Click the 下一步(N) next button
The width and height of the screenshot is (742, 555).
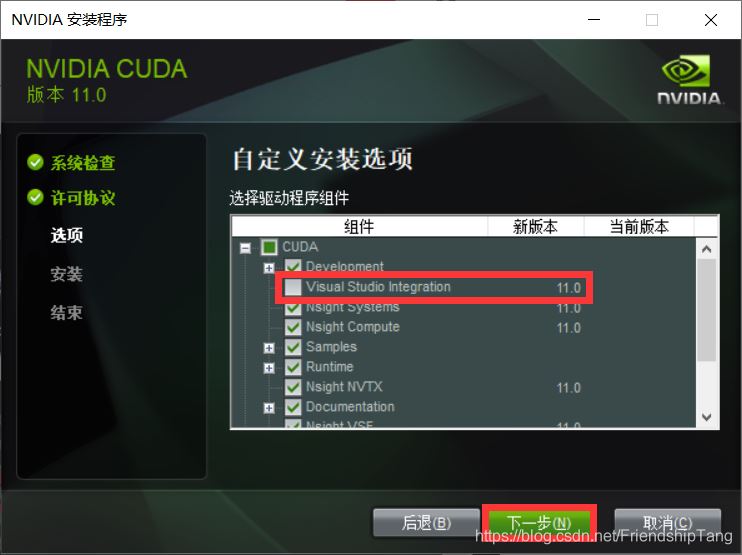click(x=539, y=523)
